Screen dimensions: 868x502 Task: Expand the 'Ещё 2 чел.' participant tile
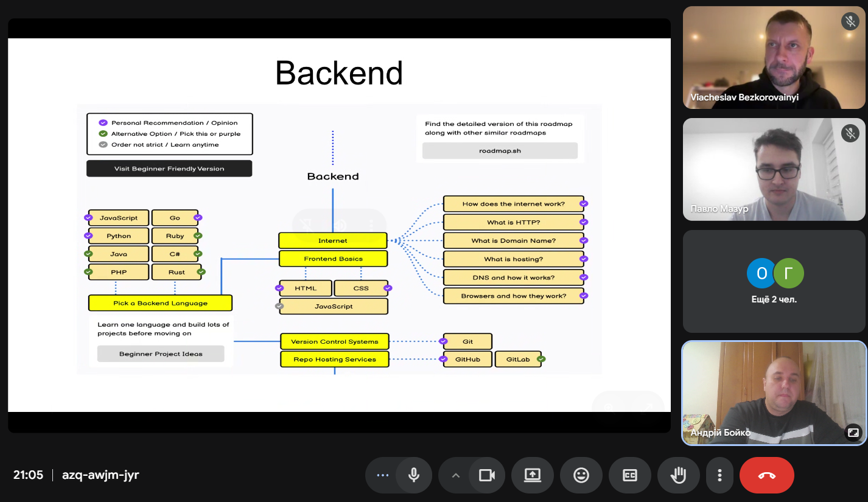(x=774, y=281)
